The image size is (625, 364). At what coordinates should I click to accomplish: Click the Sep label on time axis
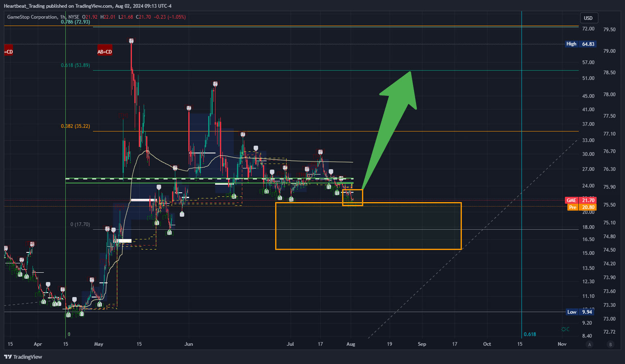422,344
